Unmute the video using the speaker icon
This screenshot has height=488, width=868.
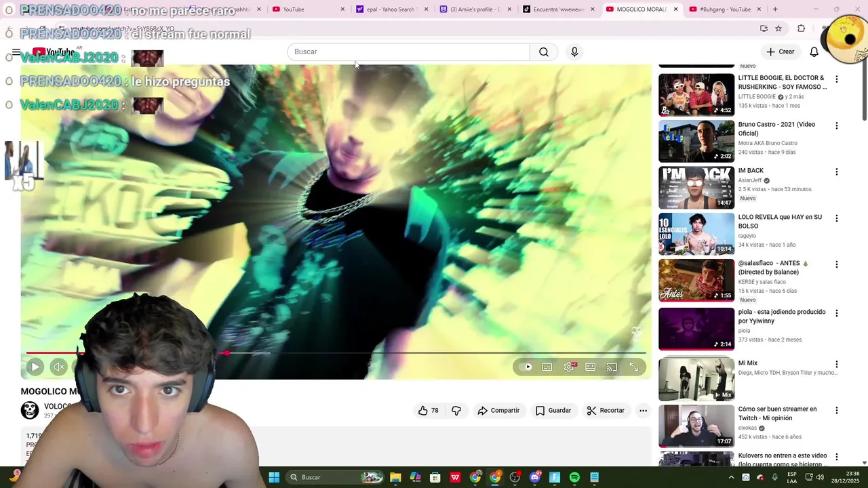click(x=59, y=367)
